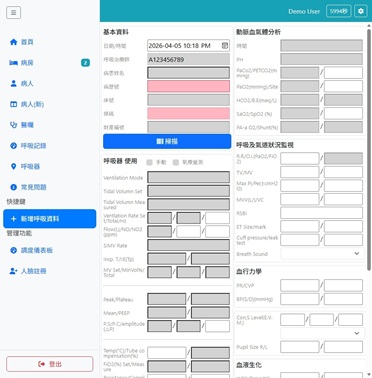
Task: Click the first field of Mean/PEEP row
Action: coord(167,313)
